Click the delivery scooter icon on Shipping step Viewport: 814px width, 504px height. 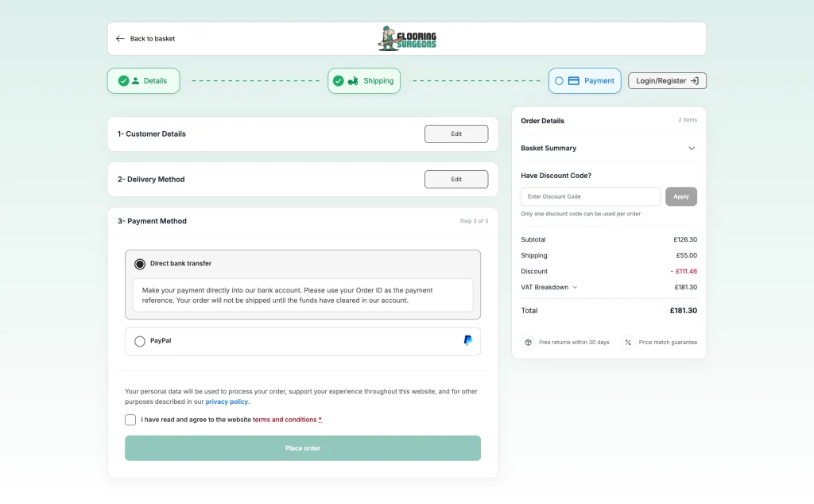pyautogui.click(x=353, y=81)
